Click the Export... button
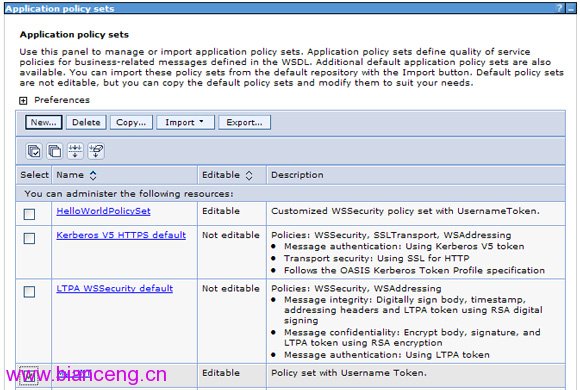This screenshot has width=580, height=390. point(244,122)
